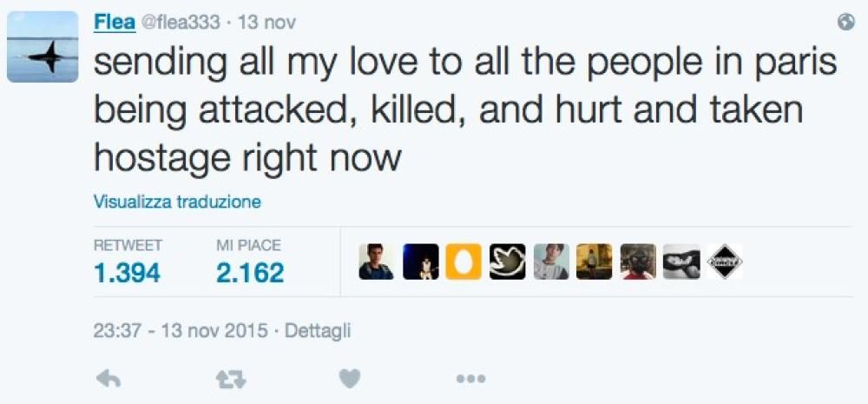The width and height of the screenshot is (868, 404).
Task: Click 'Visualizza traduzione' to translate tweet
Action: (x=177, y=202)
